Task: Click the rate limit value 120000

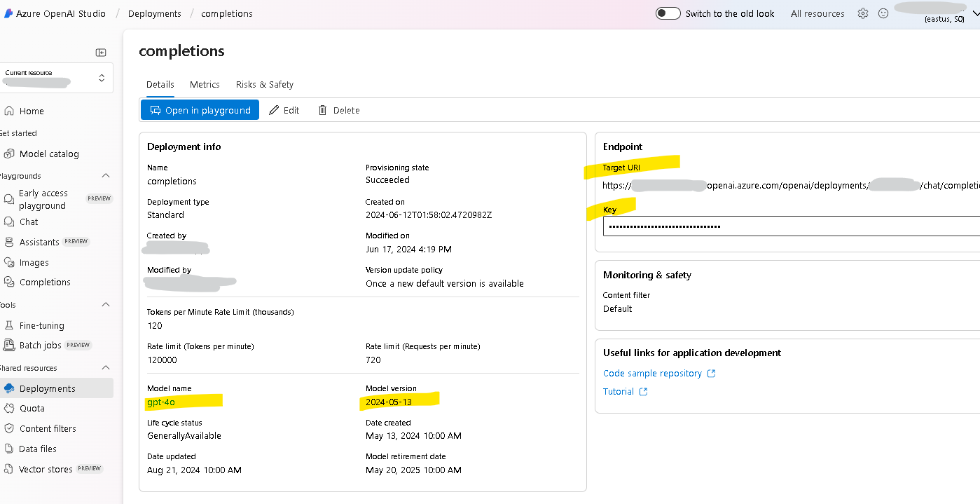Action: [x=162, y=360]
